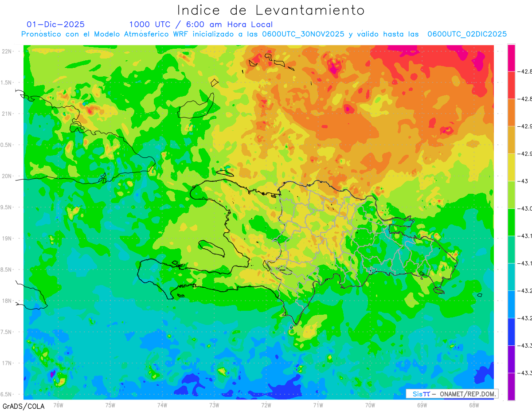
Task: Click the '7.5N' latitude axis label
Action: pyautogui.click(x=7, y=332)
